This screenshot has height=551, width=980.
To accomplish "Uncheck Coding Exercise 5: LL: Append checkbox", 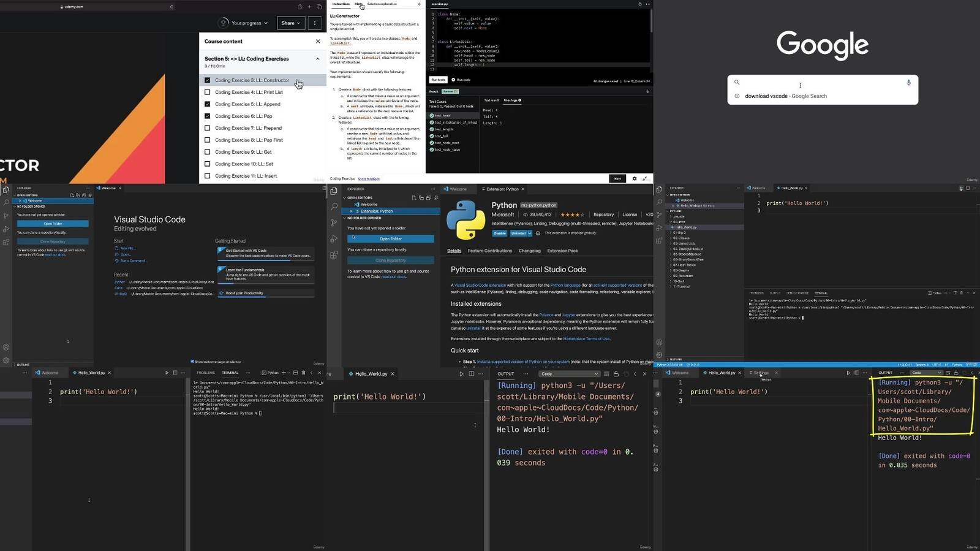I will pyautogui.click(x=207, y=104).
